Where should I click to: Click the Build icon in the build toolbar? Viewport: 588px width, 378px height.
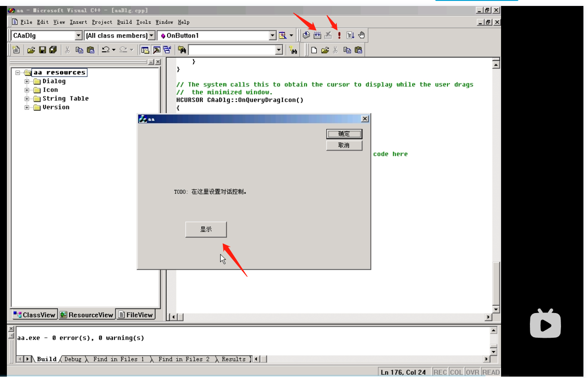(317, 35)
